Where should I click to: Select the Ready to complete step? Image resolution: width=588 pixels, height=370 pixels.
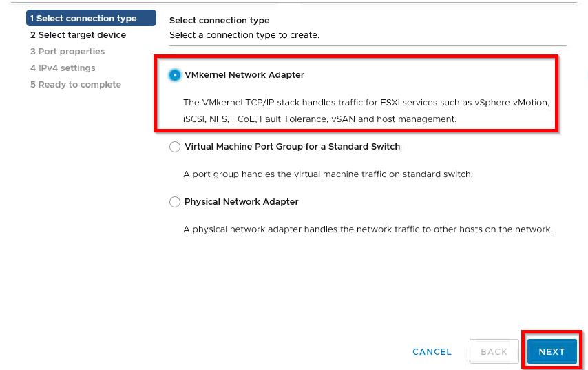pyautogui.click(x=76, y=85)
